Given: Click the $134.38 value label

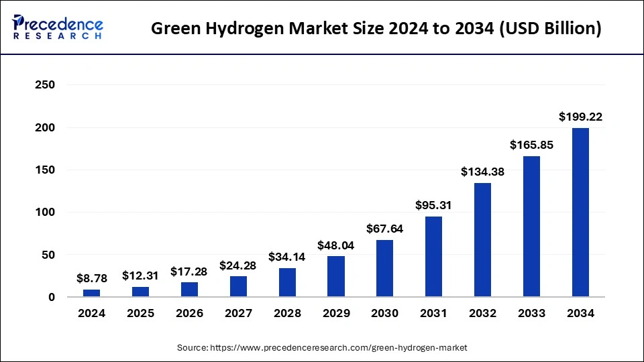Looking at the screenshot, I should tap(482, 172).
